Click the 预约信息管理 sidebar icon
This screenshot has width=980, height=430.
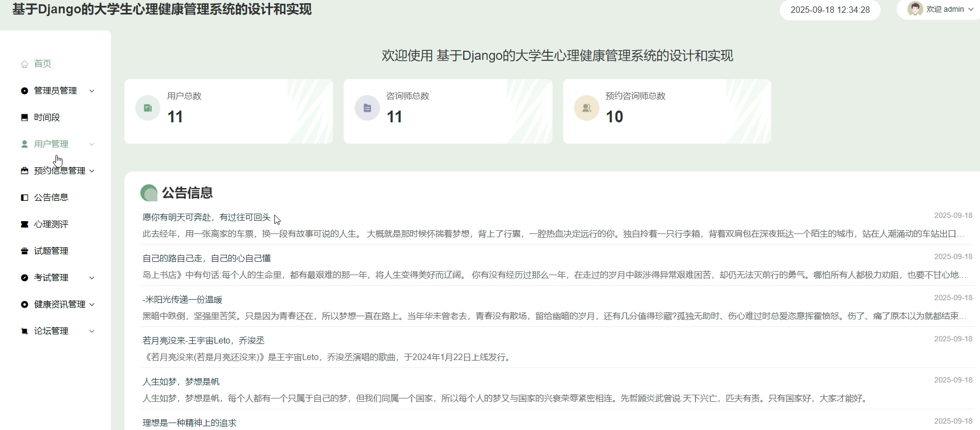point(25,171)
